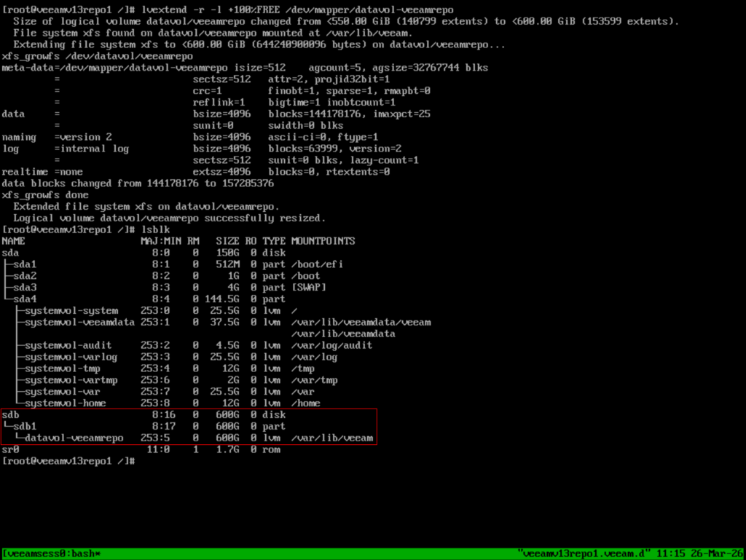Select the systemvol-audit volume row
This screenshot has height=560, width=746.
(x=68, y=345)
